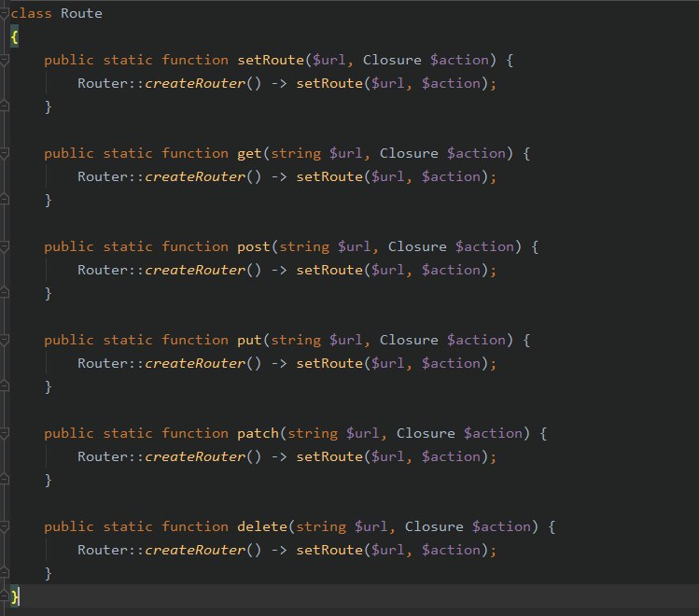The height and width of the screenshot is (616, 699).
Task: Click $url parameter in setRoute declaration
Action: point(329,60)
